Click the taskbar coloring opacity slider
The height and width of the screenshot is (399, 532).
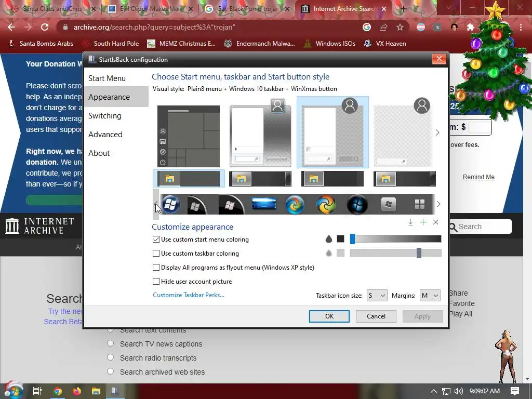395,253
